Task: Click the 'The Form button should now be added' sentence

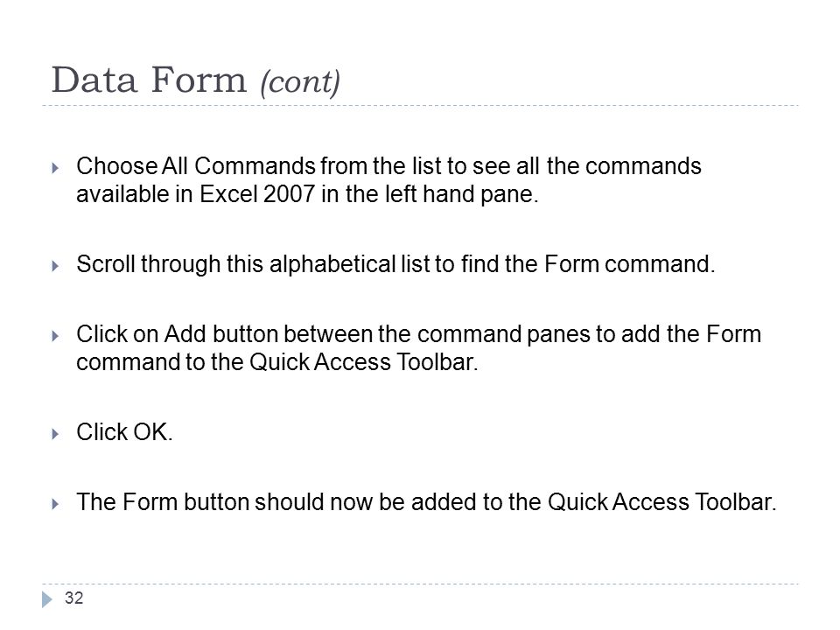Action: pos(426,502)
